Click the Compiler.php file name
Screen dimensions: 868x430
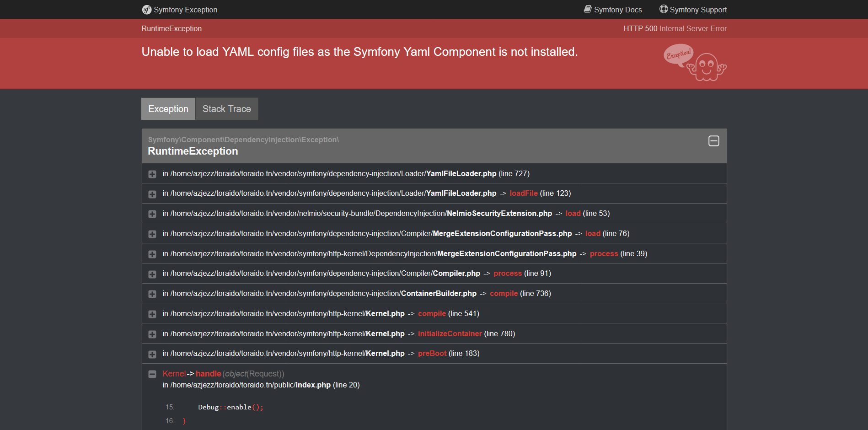(x=456, y=274)
